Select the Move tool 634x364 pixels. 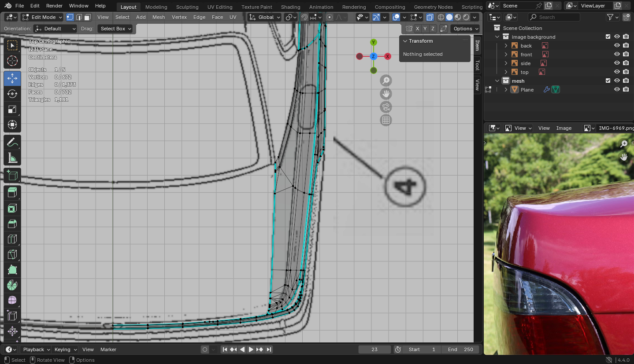[12, 78]
